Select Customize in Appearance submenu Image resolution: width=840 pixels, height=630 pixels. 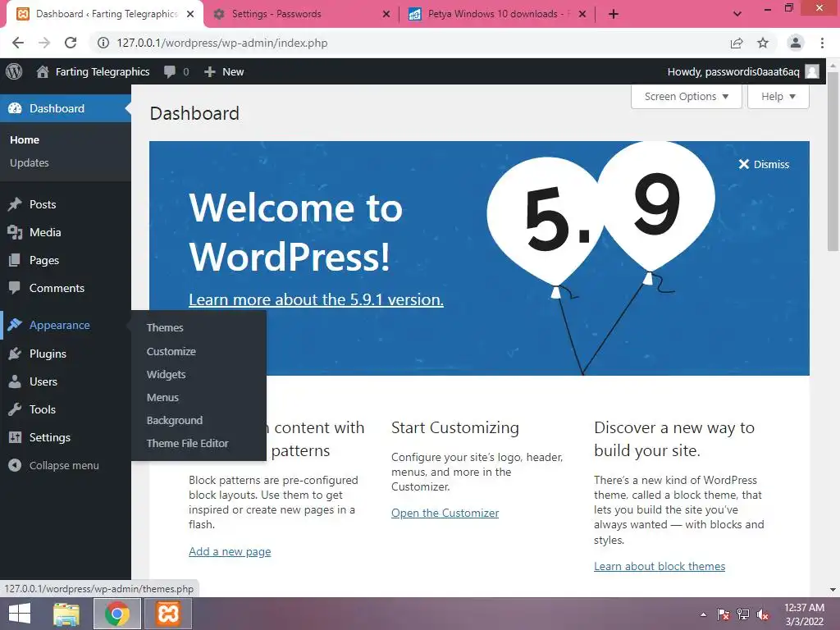171,351
